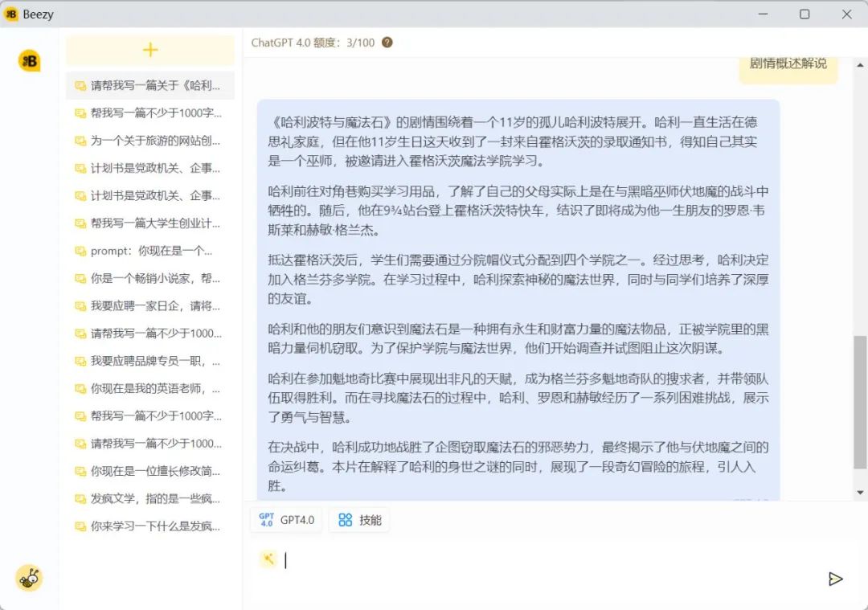Screen dimensions: 868x610
Task: Open chat 'prompt: 你现在是一个...'
Action: (x=150, y=251)
